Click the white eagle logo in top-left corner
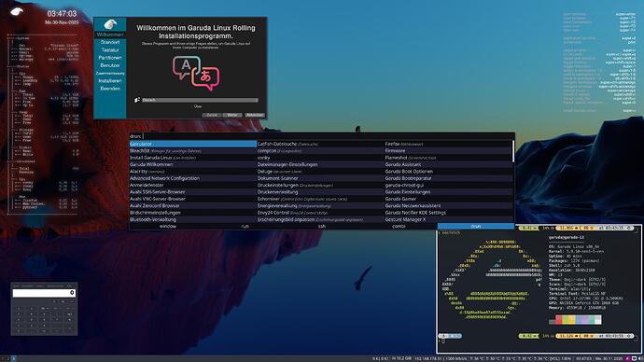This screenshot has width=644, height=362. [x=17, y=11]
